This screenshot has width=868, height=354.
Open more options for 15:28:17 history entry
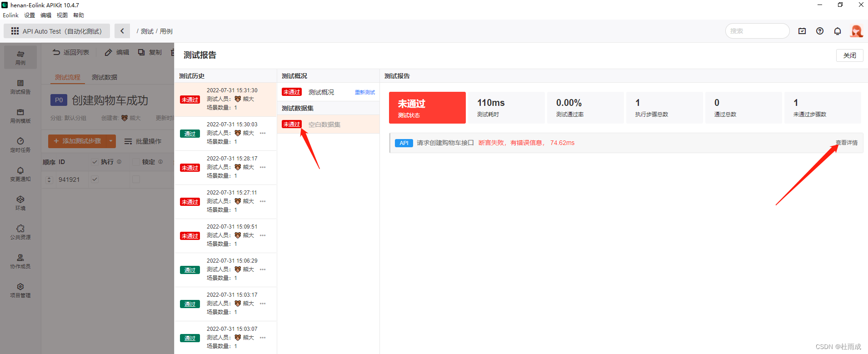click(x=263, y=167)
